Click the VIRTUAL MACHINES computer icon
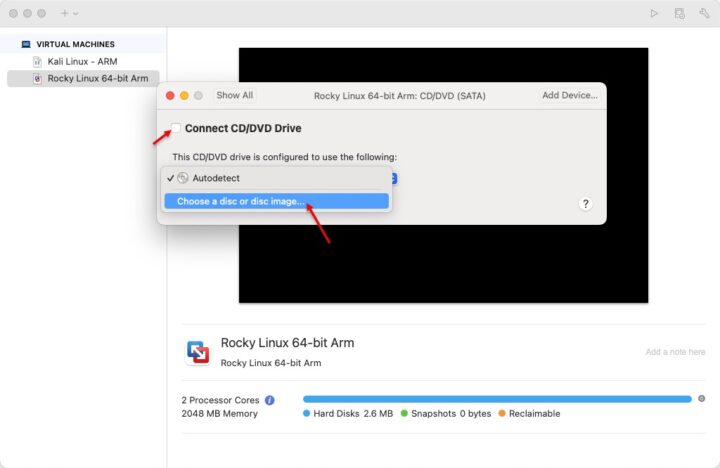Screen dimensions: 720x468 [26, 44]
